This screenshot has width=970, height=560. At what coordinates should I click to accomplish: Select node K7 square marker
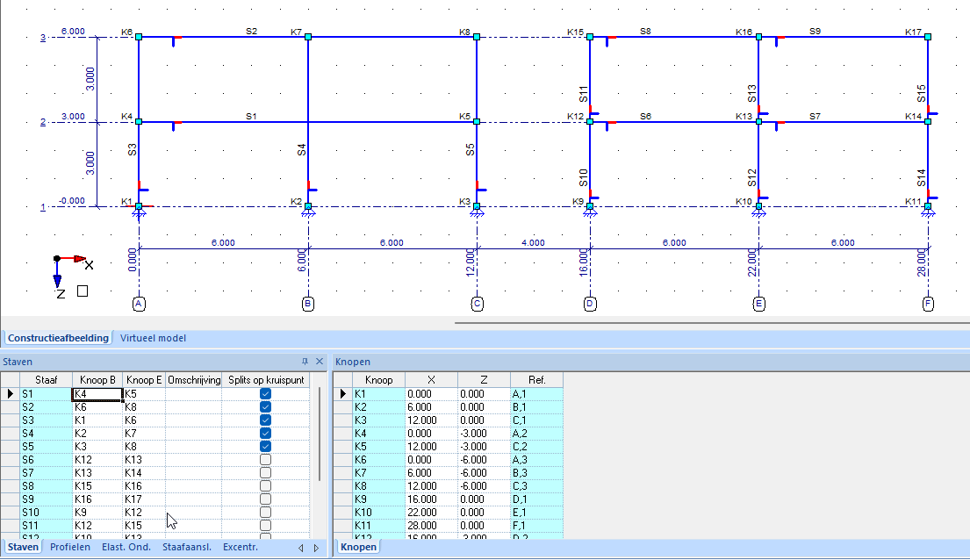pos(308,37)
